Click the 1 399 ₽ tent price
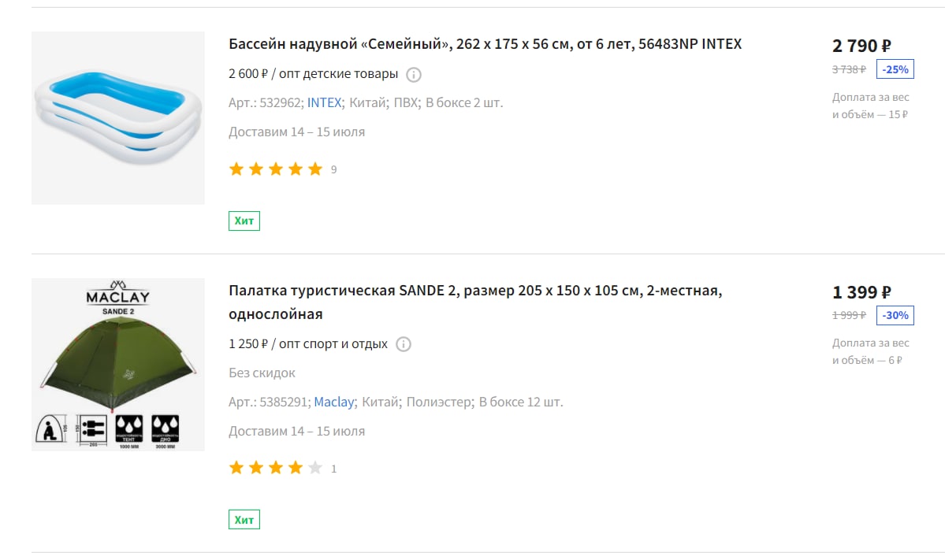 pos(861,292)
